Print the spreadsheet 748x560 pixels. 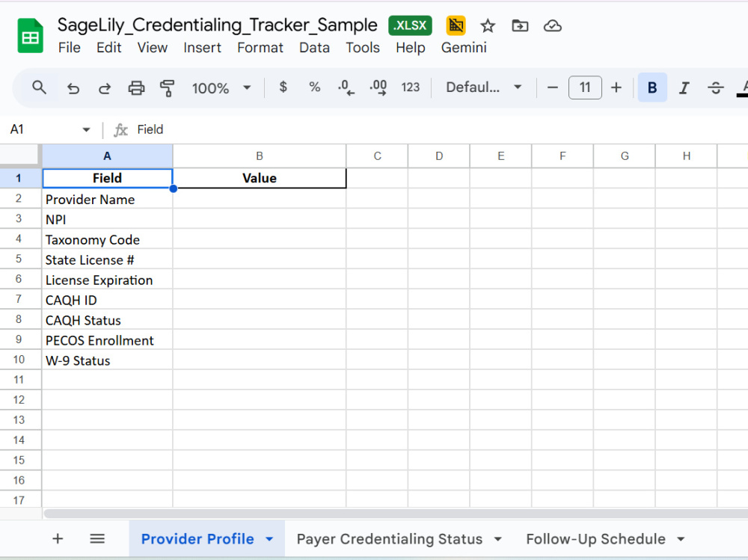tap(136, 87)
